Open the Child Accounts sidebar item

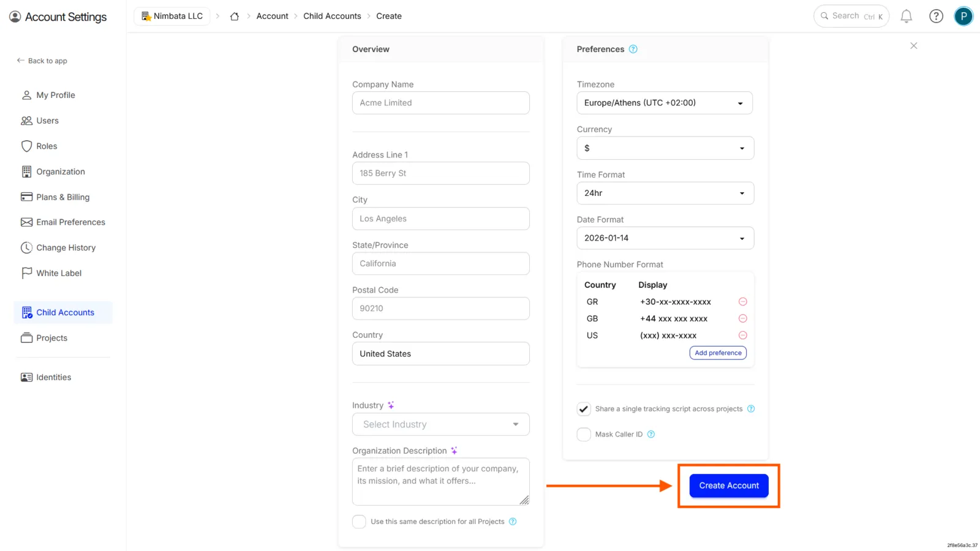[63, 312]
